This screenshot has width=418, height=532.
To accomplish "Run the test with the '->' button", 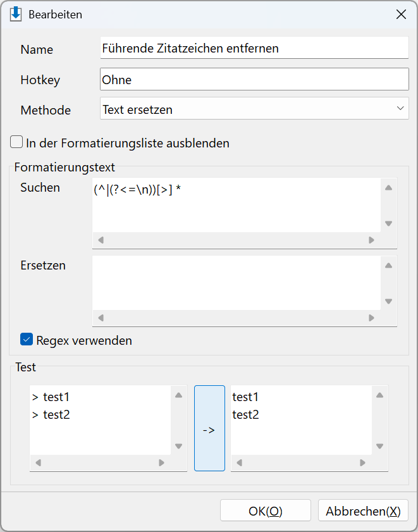I will click(x=209, y=428).
